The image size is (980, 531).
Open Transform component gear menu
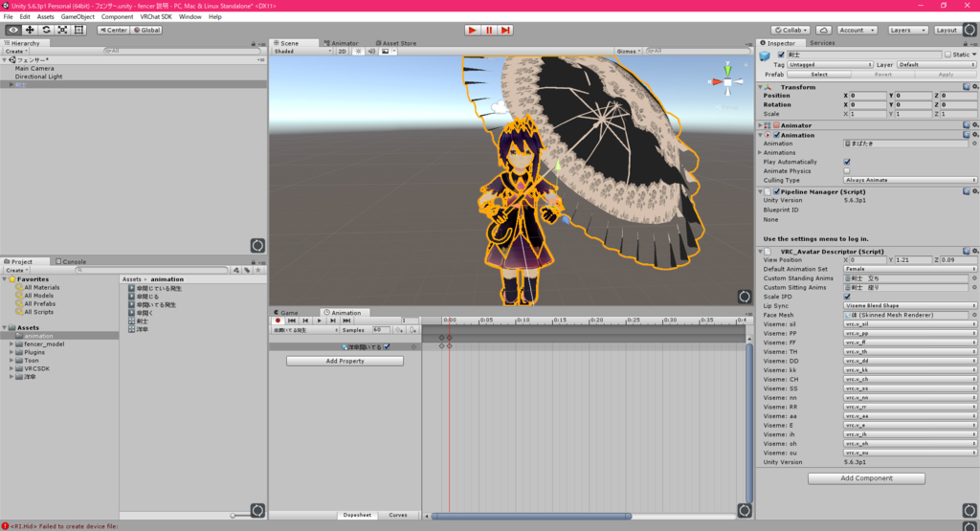click(x=975, y=87)
